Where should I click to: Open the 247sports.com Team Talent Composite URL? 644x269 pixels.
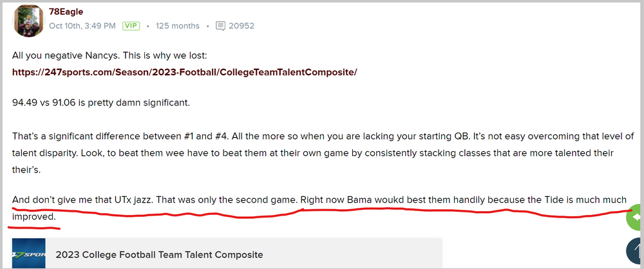coord(184,72)
